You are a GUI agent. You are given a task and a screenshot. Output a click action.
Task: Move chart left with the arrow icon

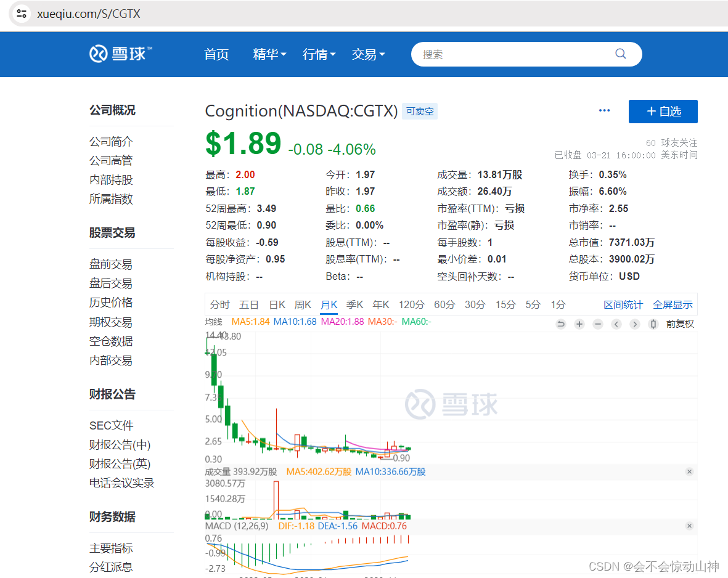pyautogui.click(x=616, y=324)
